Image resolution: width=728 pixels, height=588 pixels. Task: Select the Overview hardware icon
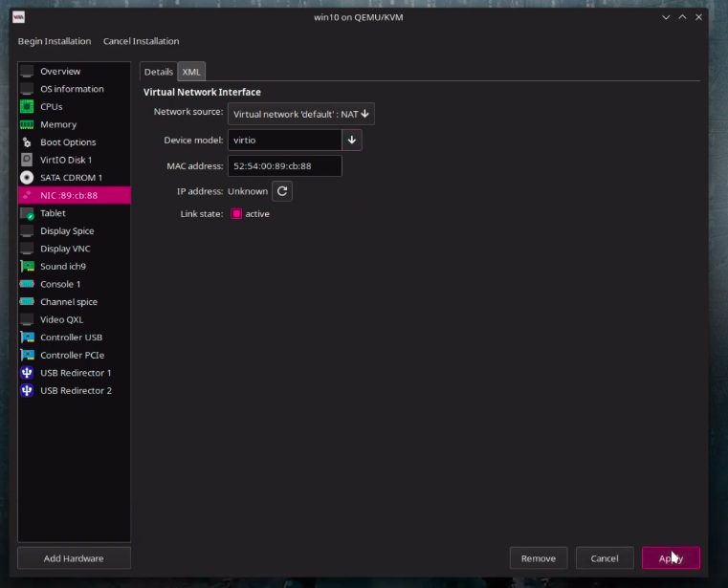pyautogui.click(x=27, y=72)
